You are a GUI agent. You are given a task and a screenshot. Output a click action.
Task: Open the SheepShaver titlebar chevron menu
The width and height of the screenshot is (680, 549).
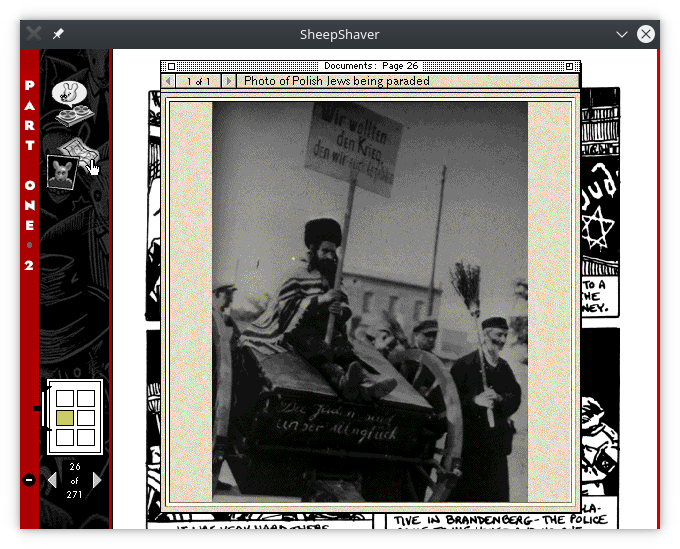tap(622, 34)
